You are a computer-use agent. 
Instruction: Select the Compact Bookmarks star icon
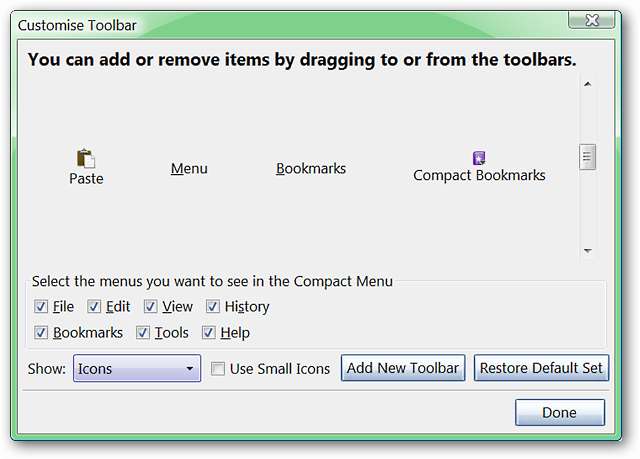coord(479,158)
